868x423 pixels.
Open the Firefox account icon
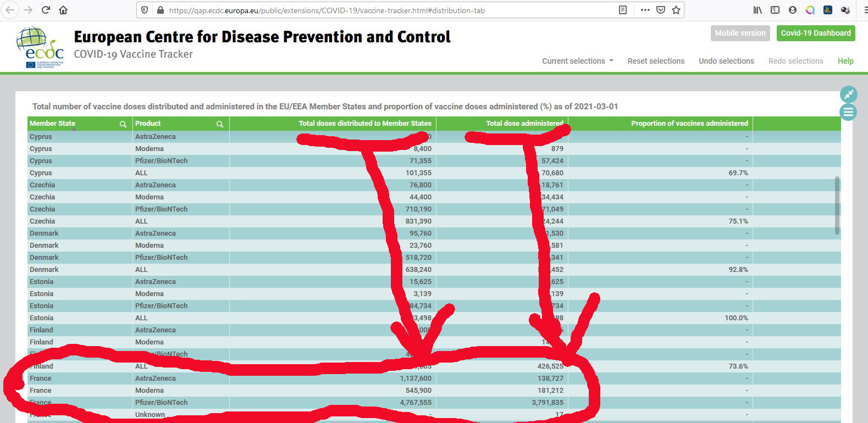point(793,10)
